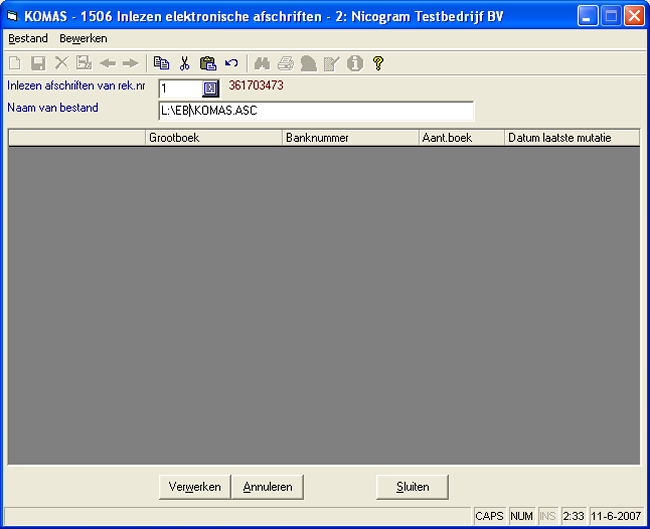Click the notes pencil toolbar icon
Screen dimensions: 650x529
[332, 63]
